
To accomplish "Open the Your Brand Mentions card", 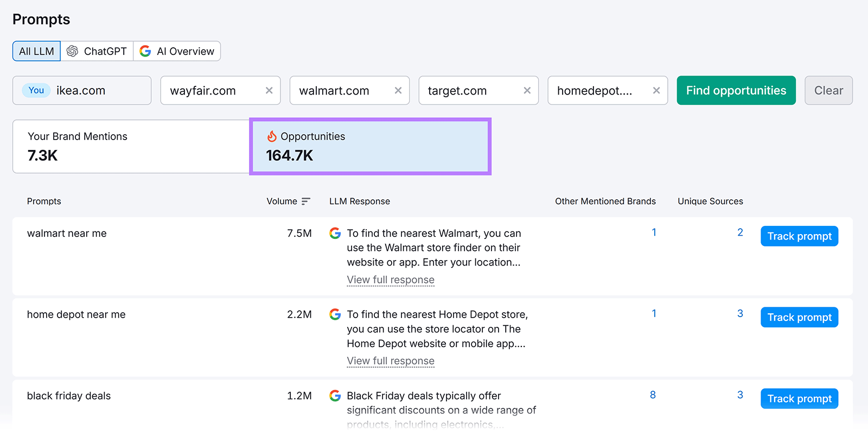I will 131,147.
